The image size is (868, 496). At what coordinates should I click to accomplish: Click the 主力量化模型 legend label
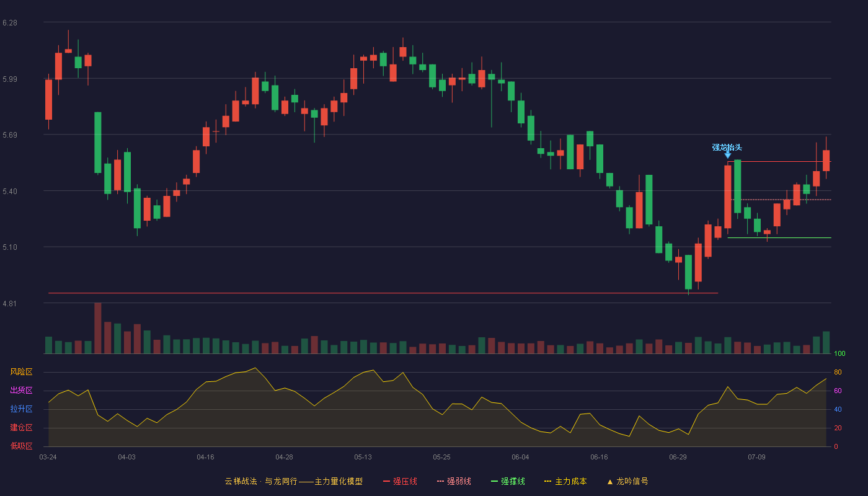point(339,481)
